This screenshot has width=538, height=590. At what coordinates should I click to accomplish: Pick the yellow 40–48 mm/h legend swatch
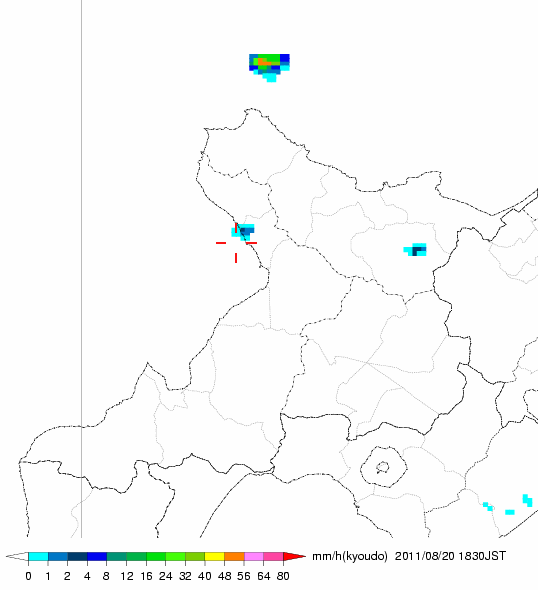[x=214, y=557]
